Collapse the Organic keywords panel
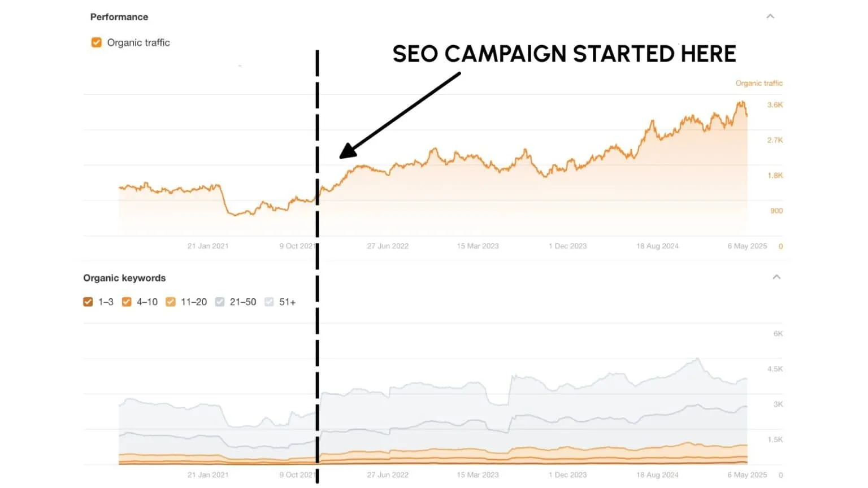The image size is (868, 488). (777, 277)
